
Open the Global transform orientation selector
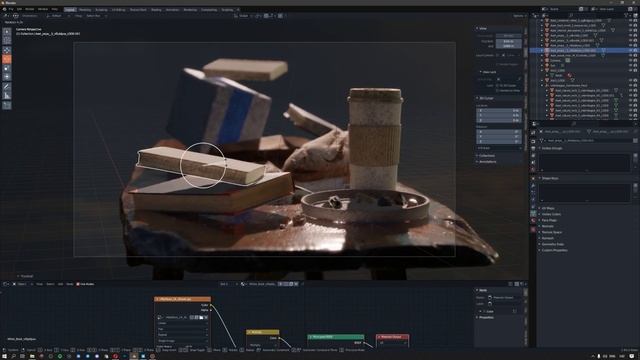coord(244,16)
